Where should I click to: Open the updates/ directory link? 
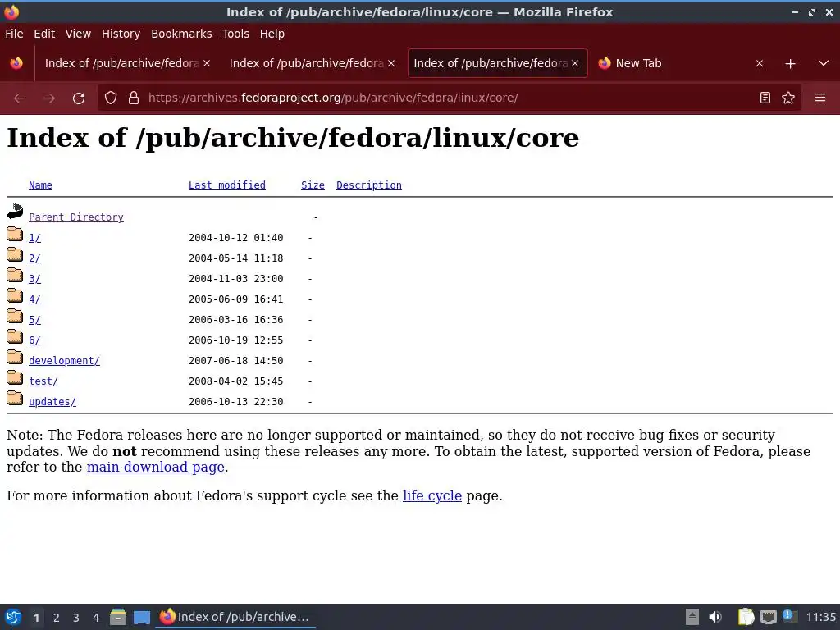(52, 402)
